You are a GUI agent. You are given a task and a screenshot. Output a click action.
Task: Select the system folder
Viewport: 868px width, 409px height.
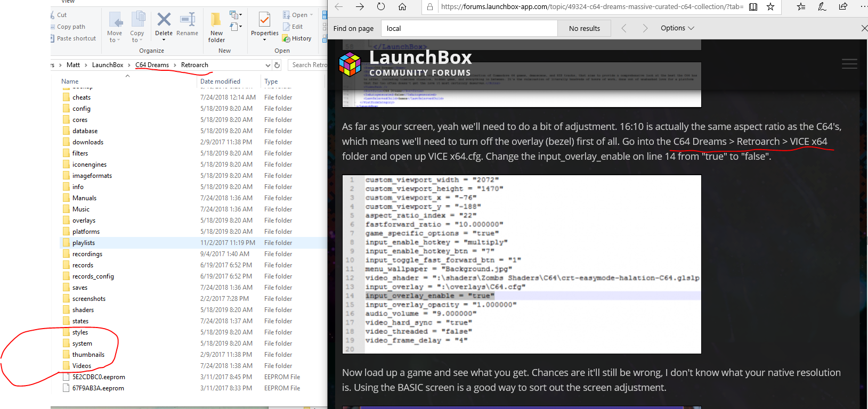click(x=82, y=343)
